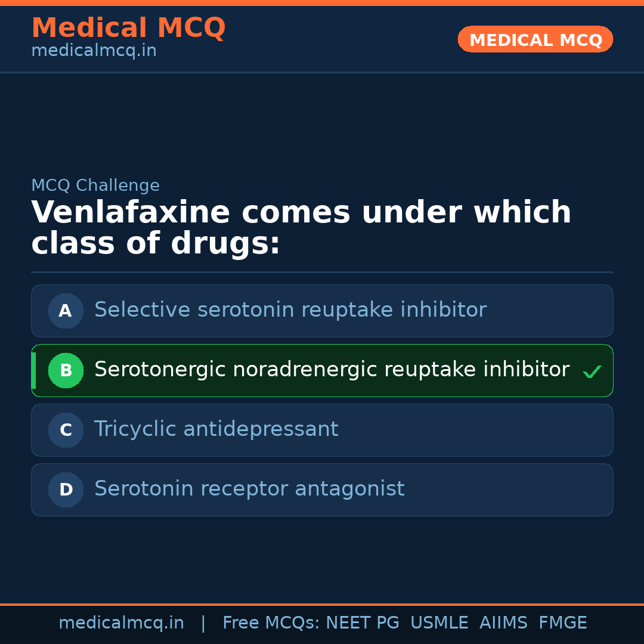Screen dimensions: 644x644
Task: Click the USMLE footer text
Action: click(439, 623)
